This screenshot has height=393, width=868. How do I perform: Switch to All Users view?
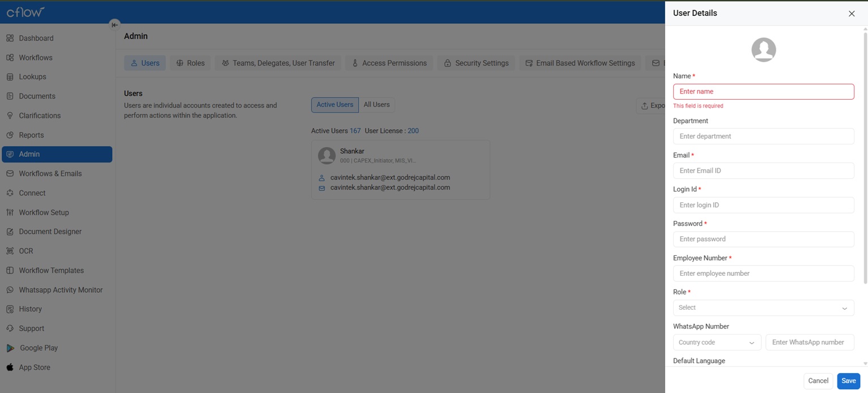(x=376, y=105)
